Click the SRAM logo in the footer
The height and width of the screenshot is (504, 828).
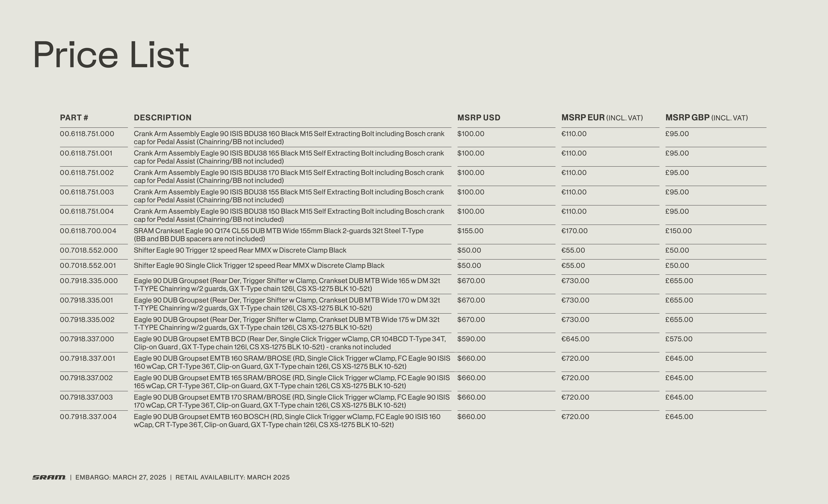click(49, 477)
